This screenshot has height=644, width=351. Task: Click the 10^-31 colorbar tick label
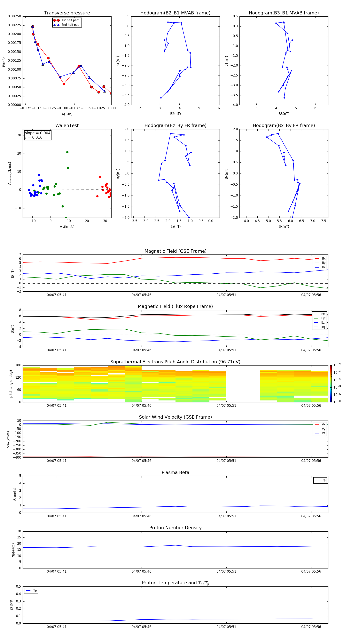click(337, 402)
